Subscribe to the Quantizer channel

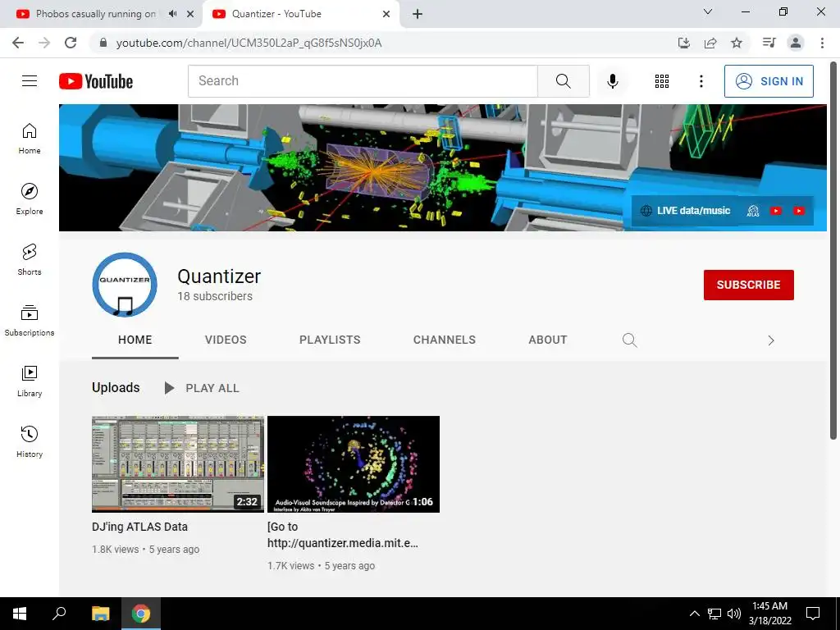click(748, 285)
